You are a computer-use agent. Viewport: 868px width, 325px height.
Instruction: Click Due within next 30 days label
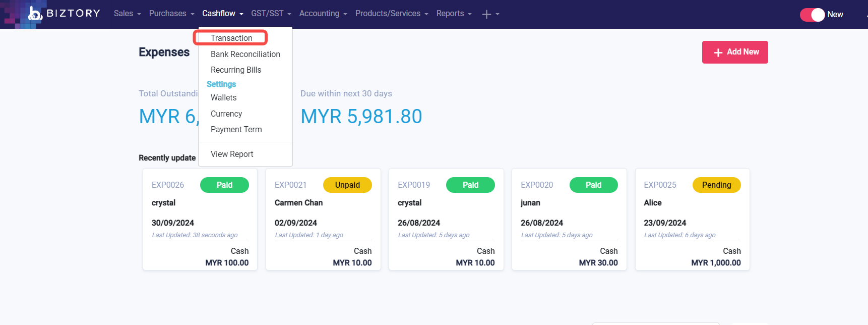tap(346, 93)
